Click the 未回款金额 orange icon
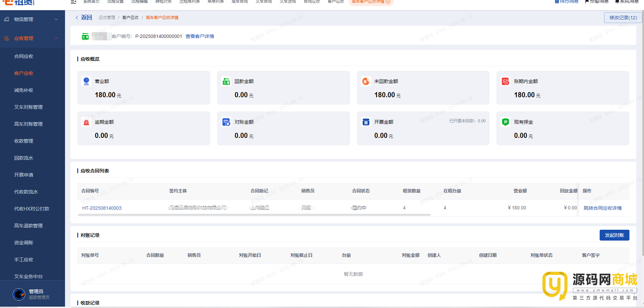 [366, 81]
